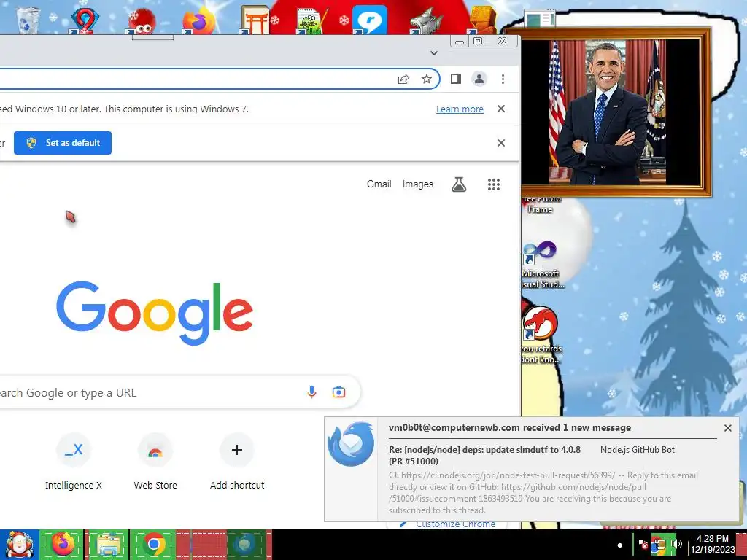This screenshot has width=747, height=560.
Task: Open the volume speaker tray icon
Action: click(676, 545)
